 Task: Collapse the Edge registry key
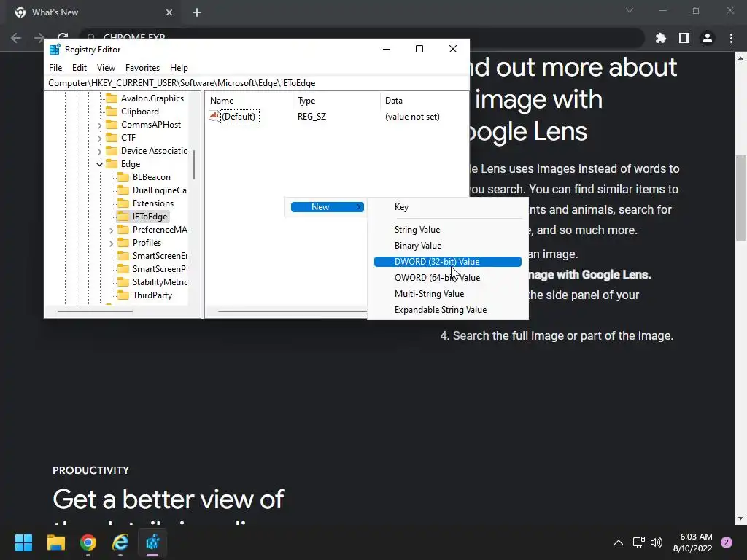[99, 164]
